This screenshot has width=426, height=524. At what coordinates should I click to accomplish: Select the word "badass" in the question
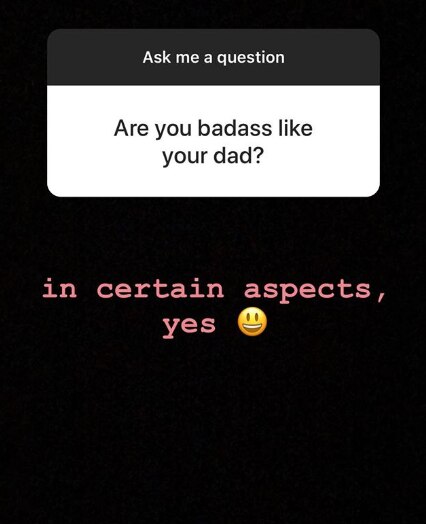(x=235, y=128)
